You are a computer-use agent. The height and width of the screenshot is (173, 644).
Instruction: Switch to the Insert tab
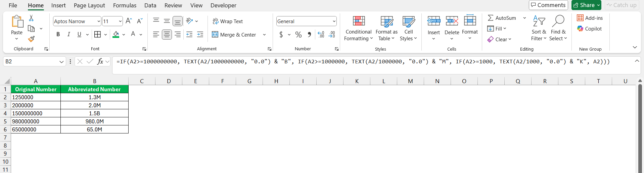point(58,5)
